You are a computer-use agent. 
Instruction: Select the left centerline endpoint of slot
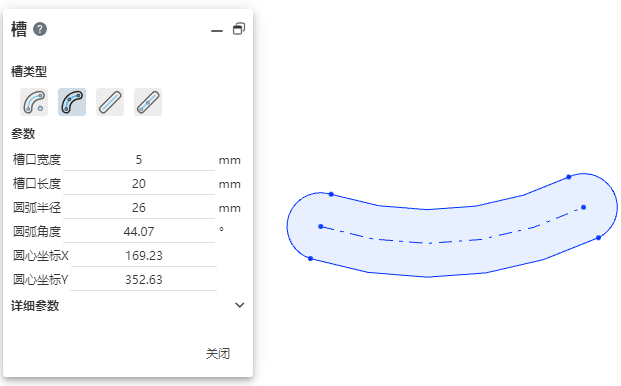point(321,226)
